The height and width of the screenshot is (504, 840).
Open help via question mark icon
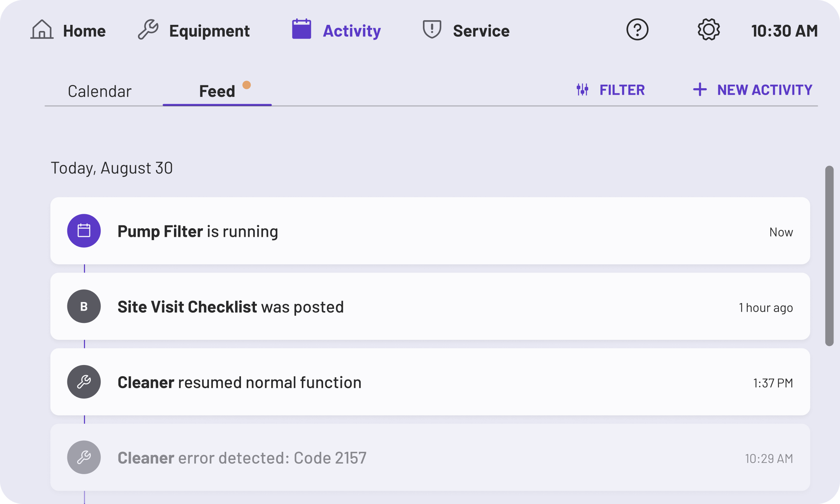pos(637,30)
